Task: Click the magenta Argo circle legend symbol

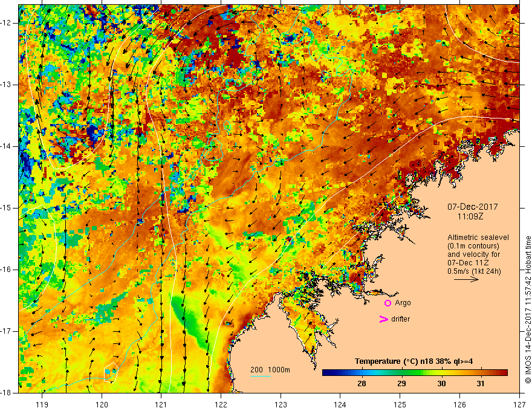Action: point(388,303)
